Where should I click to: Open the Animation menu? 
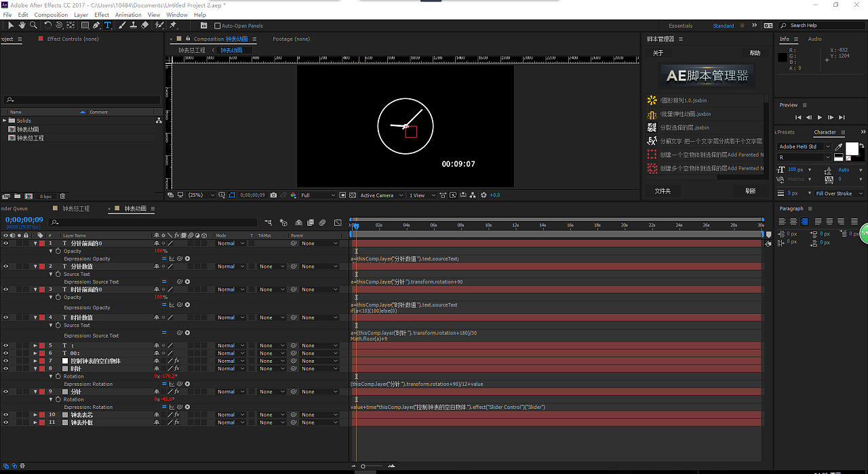pos(128,14)
